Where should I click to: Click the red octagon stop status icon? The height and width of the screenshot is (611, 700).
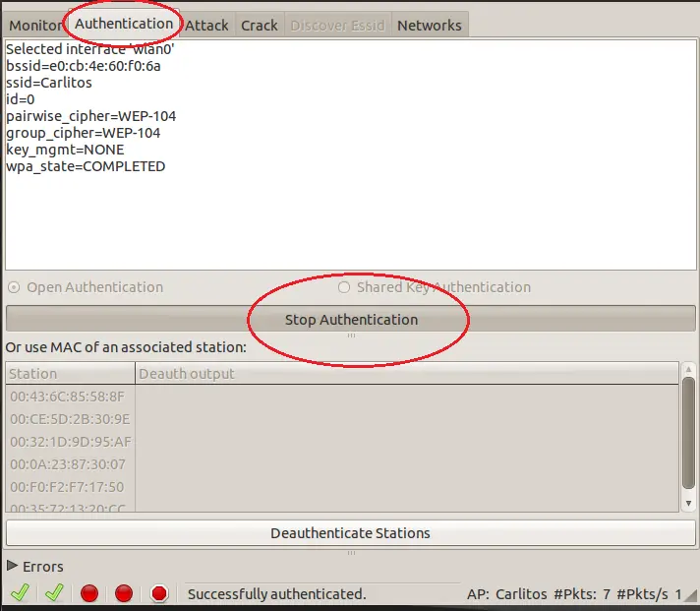[x=159, y=593]
